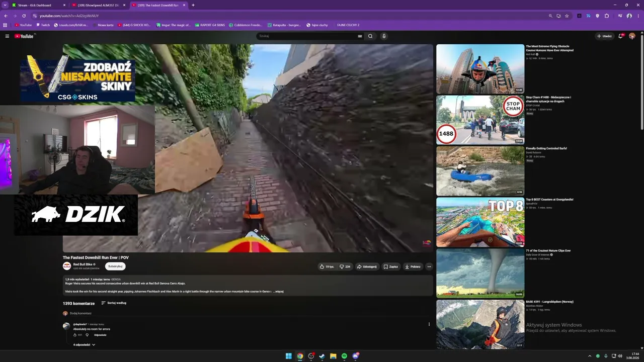The height and width of the screenshot is (362, 644).
Task: Open Red Bull Bike channel avatar
Action: click(67, 266)
